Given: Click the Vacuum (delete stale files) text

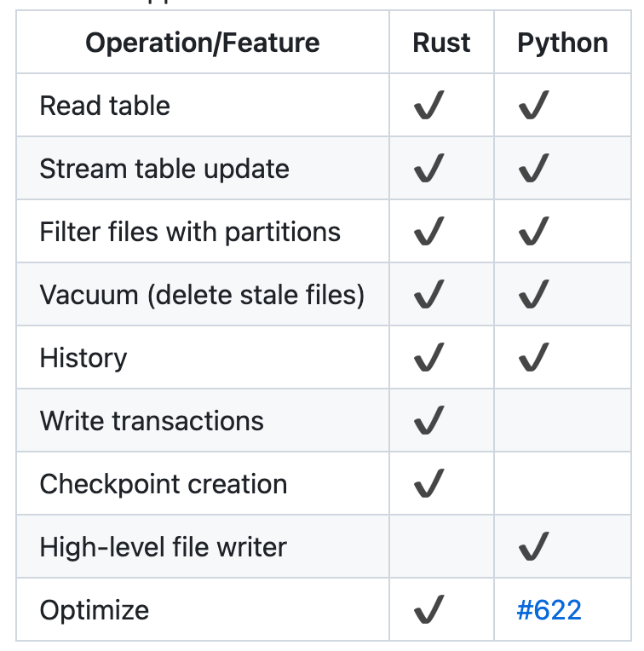Looking at the screenshot, I should 202,295.
